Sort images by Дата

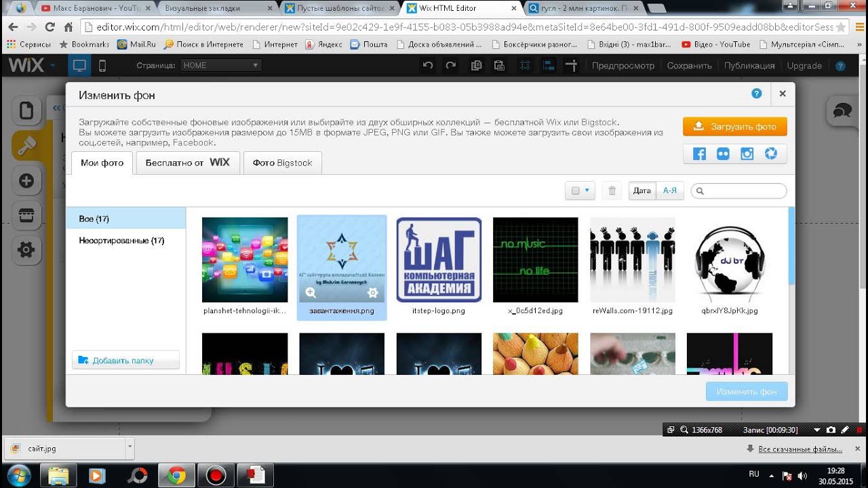tap(642, 191)
